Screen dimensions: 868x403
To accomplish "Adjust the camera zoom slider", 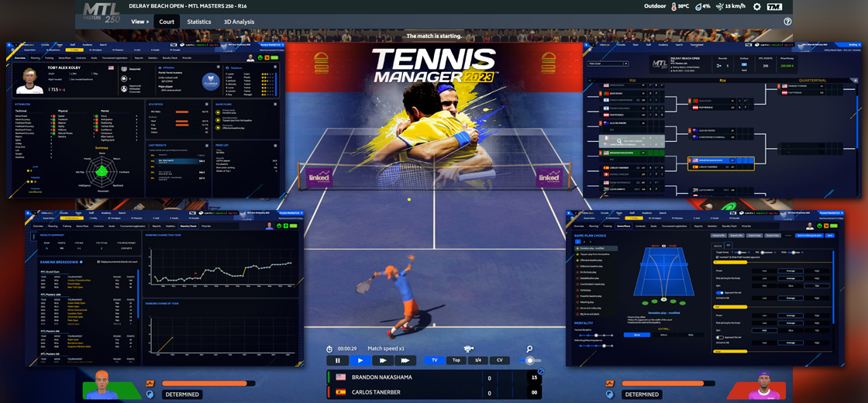I will pyautogui.click(x=531, y=360).
